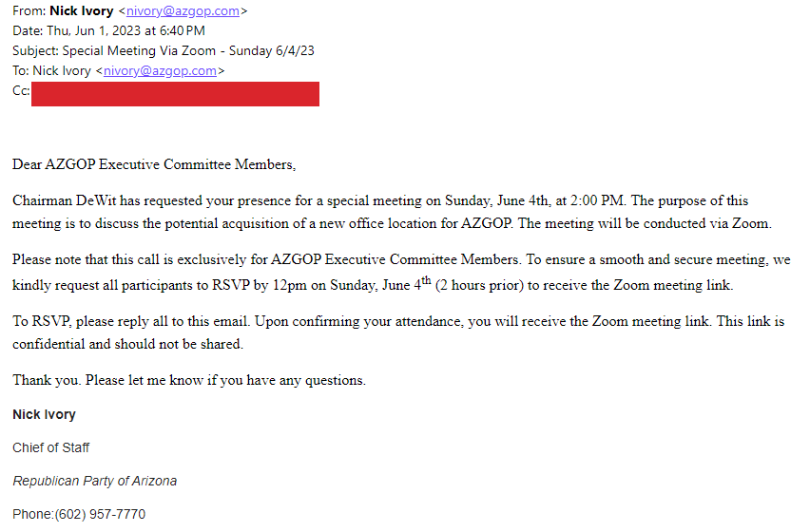Click the sentence confidential and should not be shared
The width and height of the screenshot is (810, 532).
(127, 344)
